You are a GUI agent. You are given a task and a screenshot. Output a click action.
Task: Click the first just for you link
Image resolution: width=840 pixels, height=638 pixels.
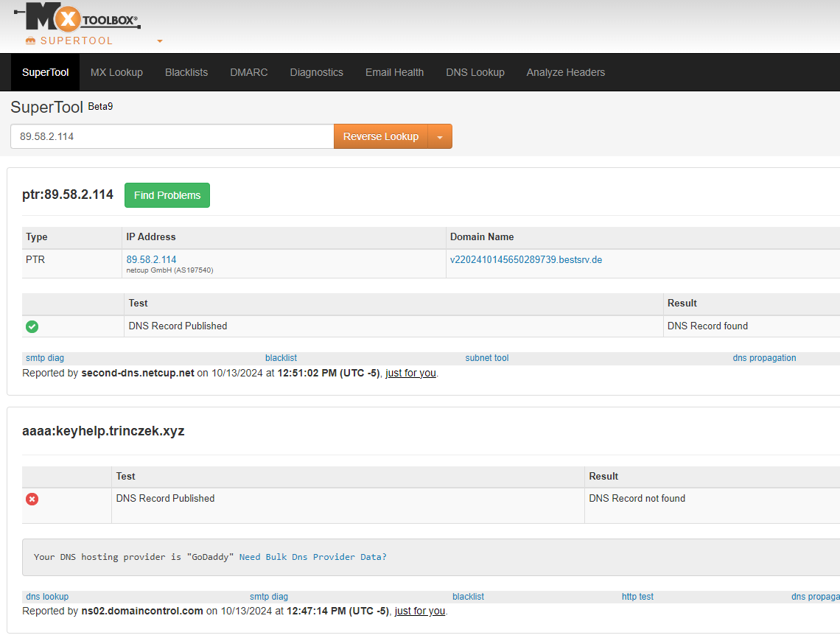tap(410, 373)
